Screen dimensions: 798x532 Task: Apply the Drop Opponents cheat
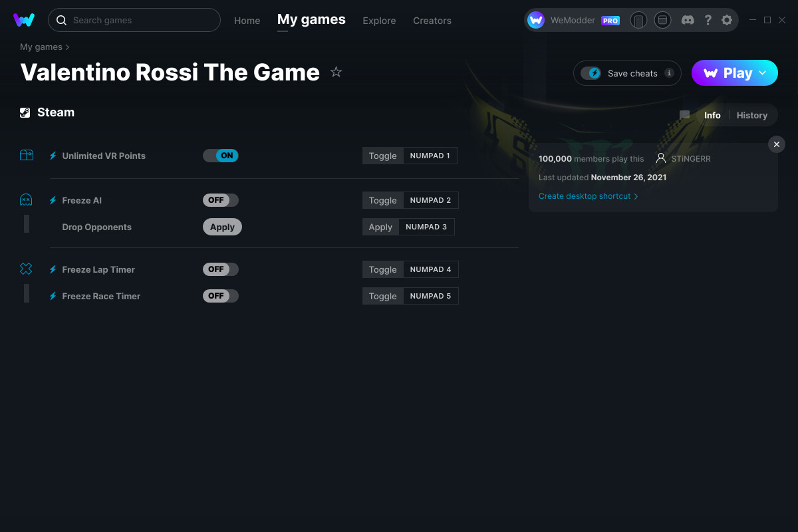222,227
